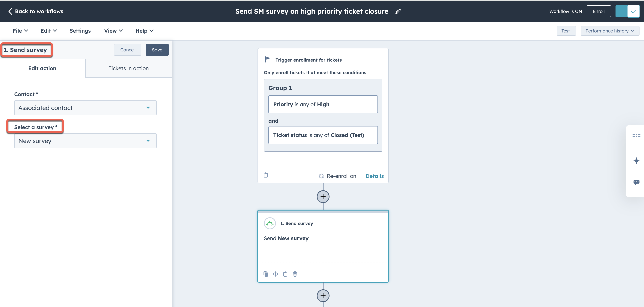Click the trigger flag icon

coord(267,59)
